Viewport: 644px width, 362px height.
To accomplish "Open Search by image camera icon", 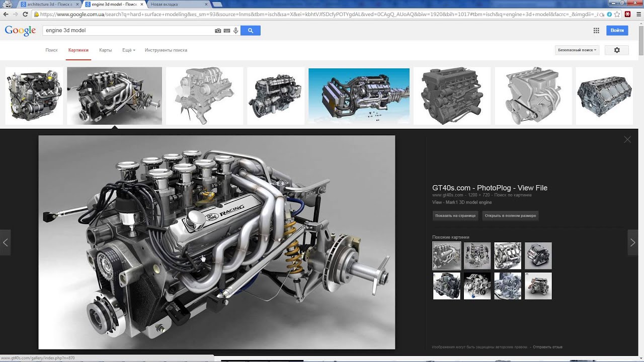I will tap(218, 31).
